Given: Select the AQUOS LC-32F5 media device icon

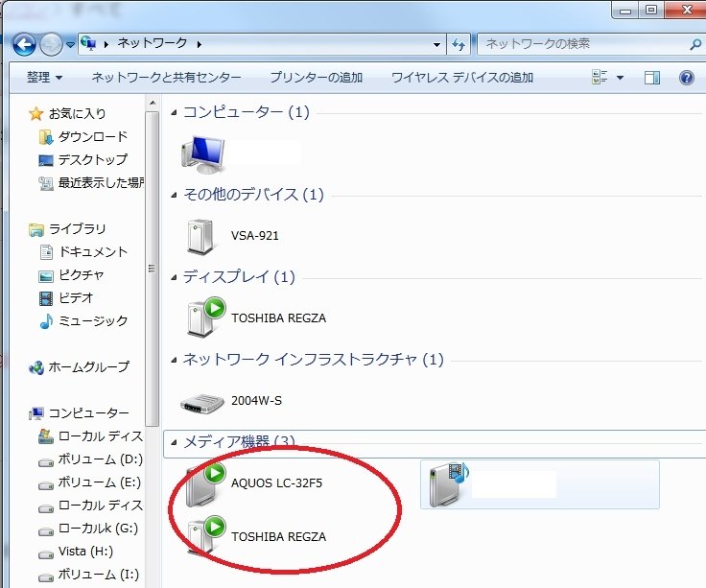Looking at the screenshot, I should click(x=205, y=483).
